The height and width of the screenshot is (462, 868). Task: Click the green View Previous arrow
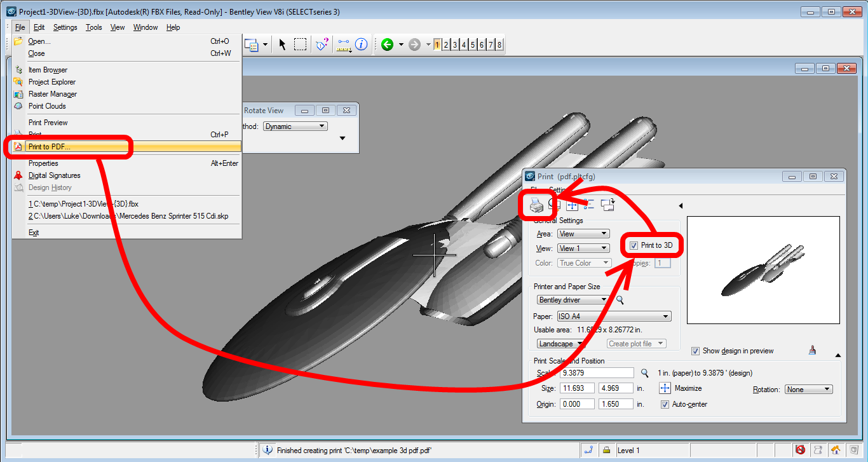(x=387, y=44)
